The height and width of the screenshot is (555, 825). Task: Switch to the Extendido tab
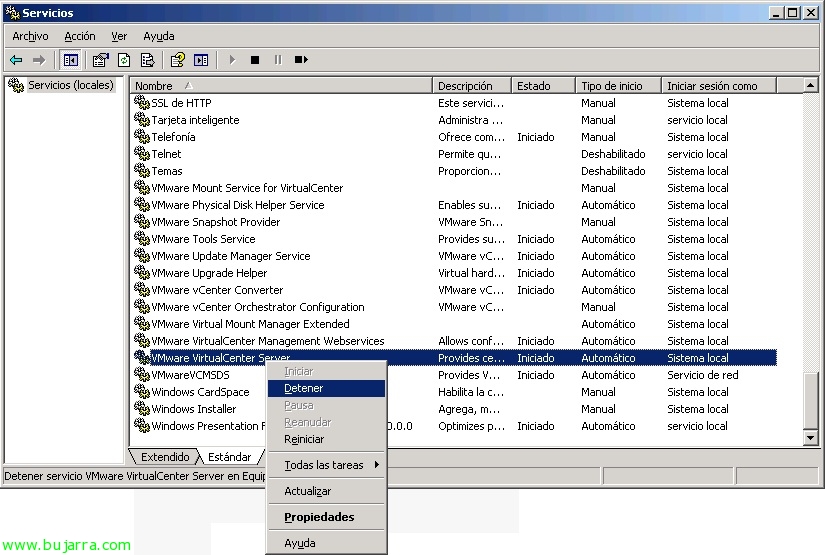click(x=165, y=457)
